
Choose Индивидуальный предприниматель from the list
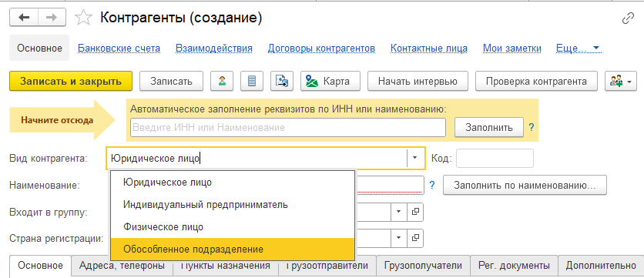(x=233, y=205)
